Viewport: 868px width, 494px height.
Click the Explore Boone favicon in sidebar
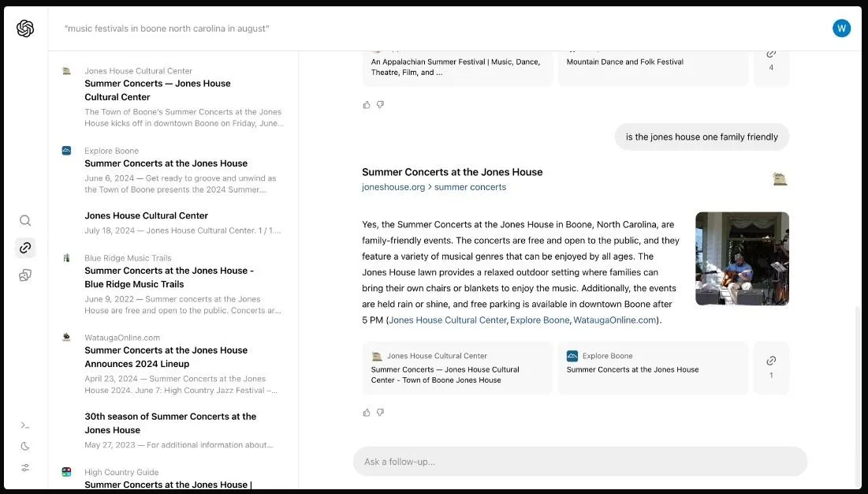[66, 151]
